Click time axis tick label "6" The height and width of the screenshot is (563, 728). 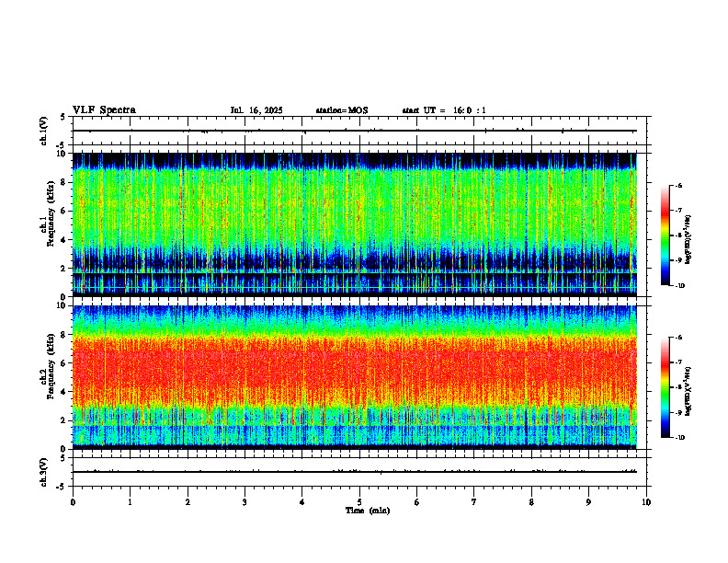417,502
